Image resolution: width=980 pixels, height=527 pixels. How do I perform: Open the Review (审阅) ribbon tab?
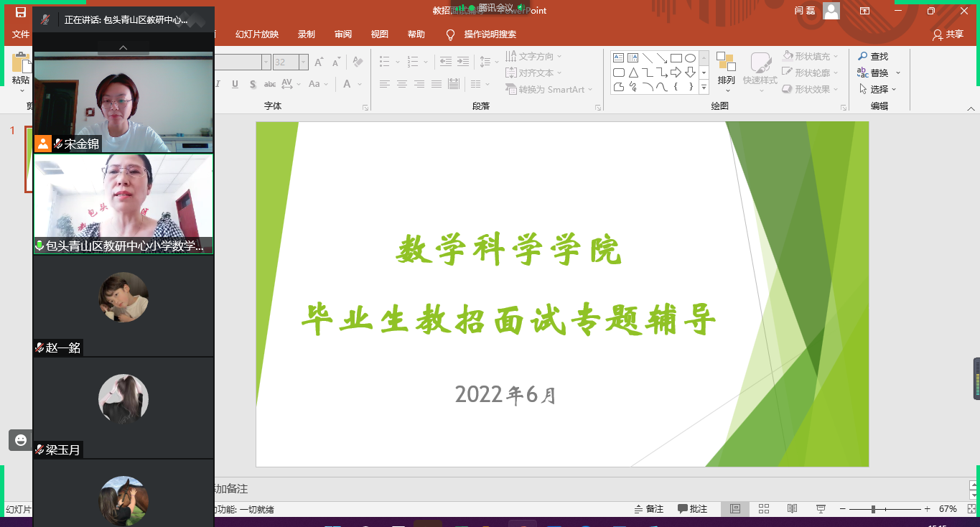pyautogui.click(x=342, y=34)
